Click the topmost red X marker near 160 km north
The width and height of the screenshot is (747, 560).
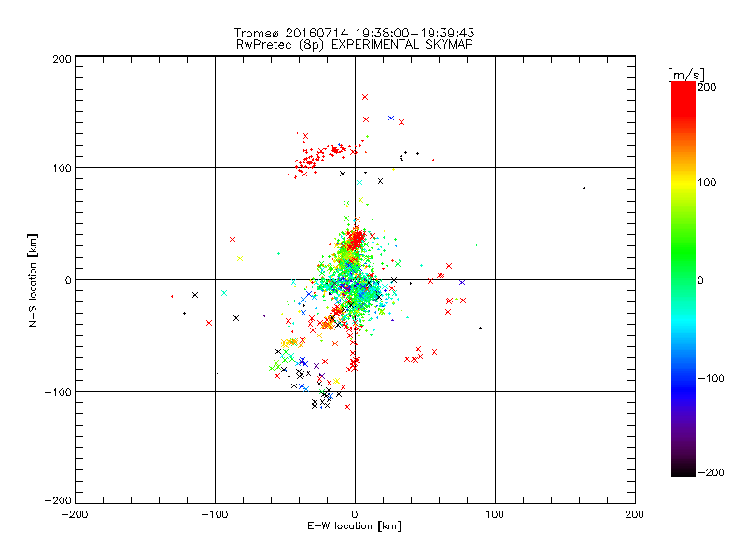tap(365, 97)
